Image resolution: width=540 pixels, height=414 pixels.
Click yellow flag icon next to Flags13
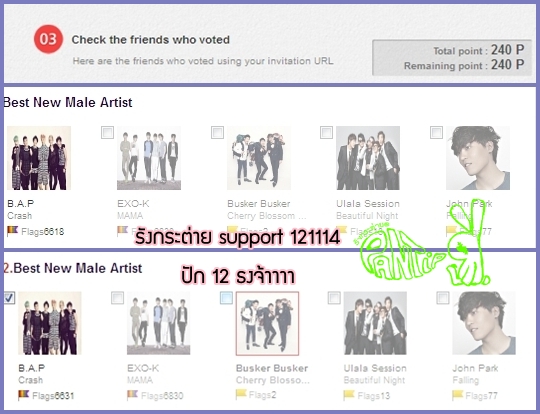click(349, 395)
